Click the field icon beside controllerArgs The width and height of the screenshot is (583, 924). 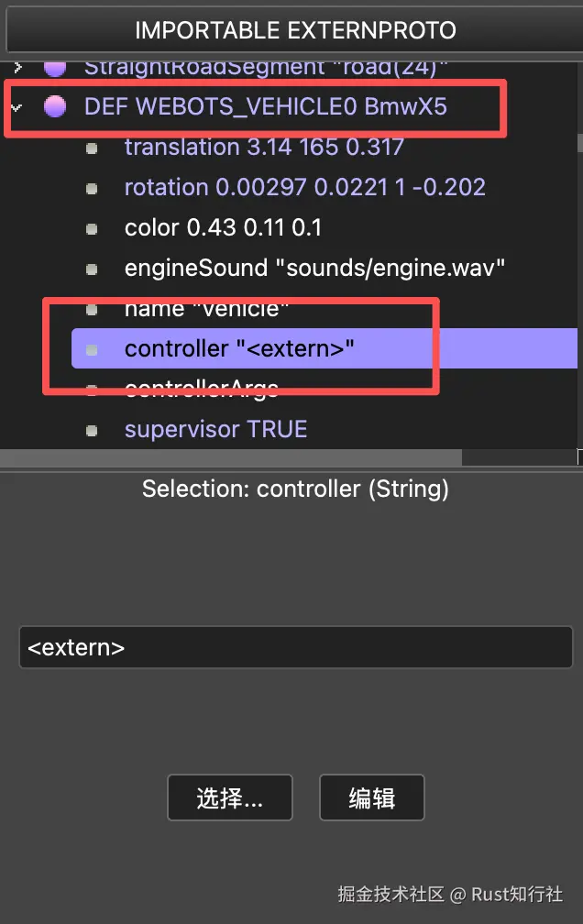point(92,388)
